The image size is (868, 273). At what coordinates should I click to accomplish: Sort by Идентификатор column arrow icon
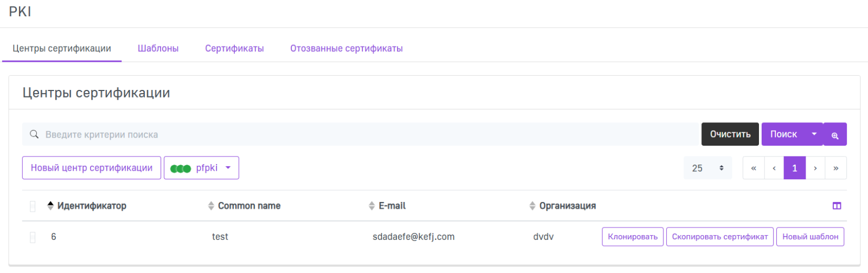(x=50, y=206)
